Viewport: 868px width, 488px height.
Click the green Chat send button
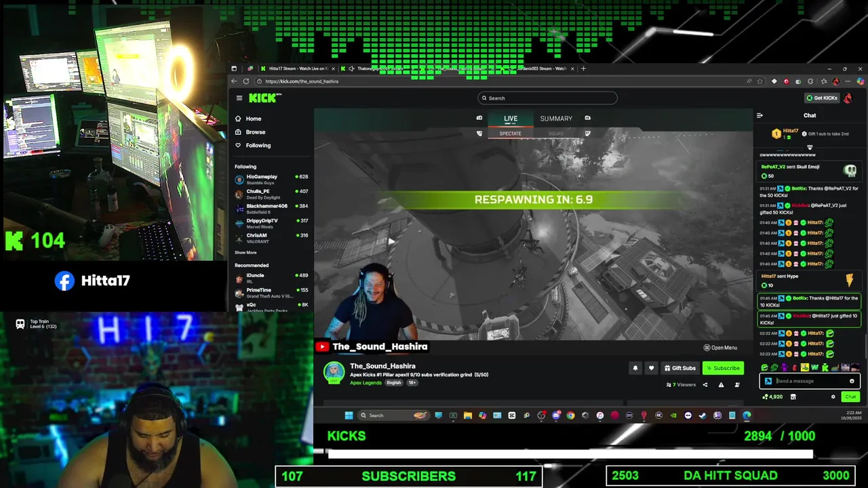pos(850,397)
